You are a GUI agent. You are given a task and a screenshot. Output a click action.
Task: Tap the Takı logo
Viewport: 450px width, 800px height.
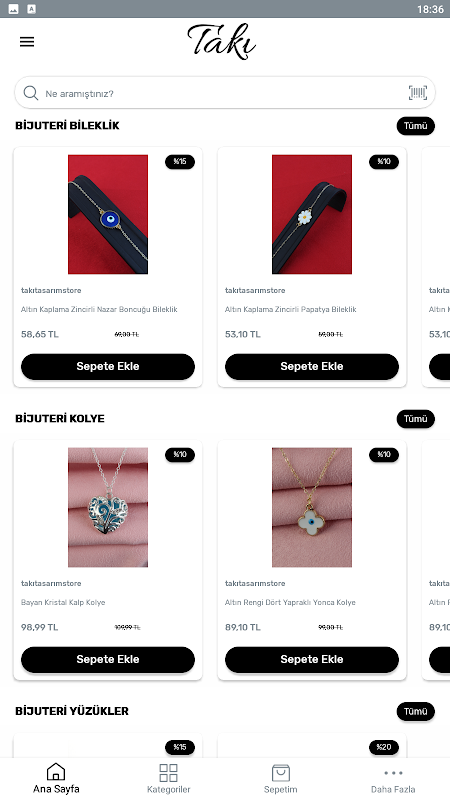pos(221,42)
